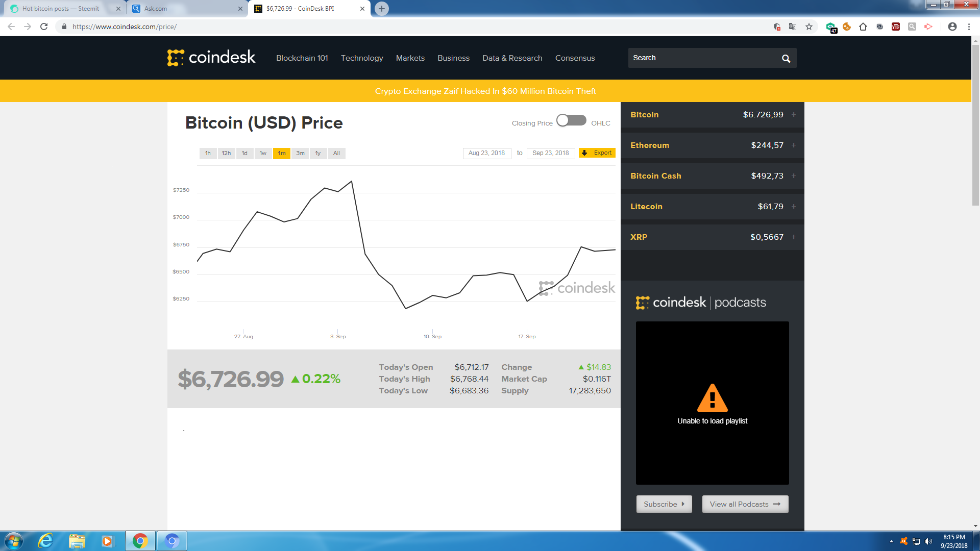Reload the page
The width and height of the screenshot is (980, 551).
click(x=44, y=27)
